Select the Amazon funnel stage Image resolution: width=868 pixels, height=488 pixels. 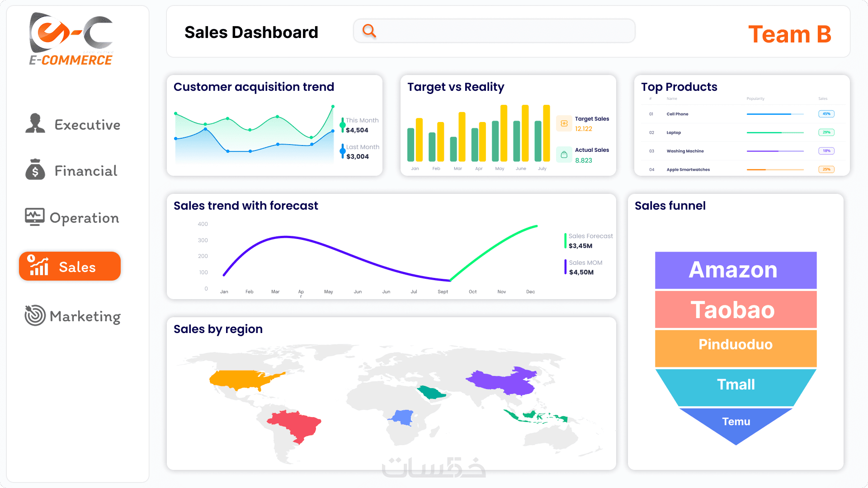point(736,270)
